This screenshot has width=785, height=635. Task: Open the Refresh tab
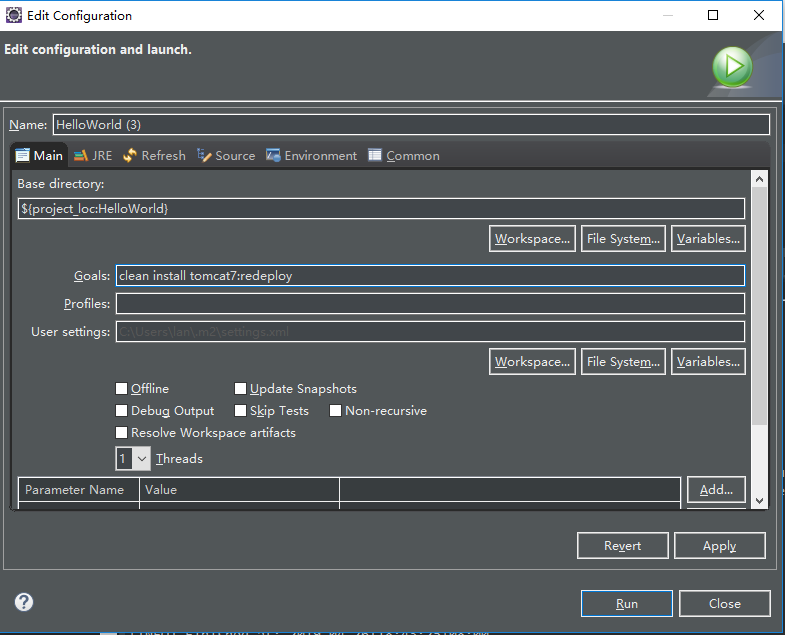pos(154,156)
